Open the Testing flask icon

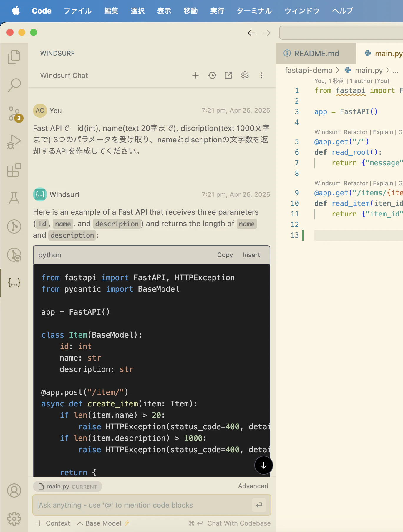tap(14, 198)
